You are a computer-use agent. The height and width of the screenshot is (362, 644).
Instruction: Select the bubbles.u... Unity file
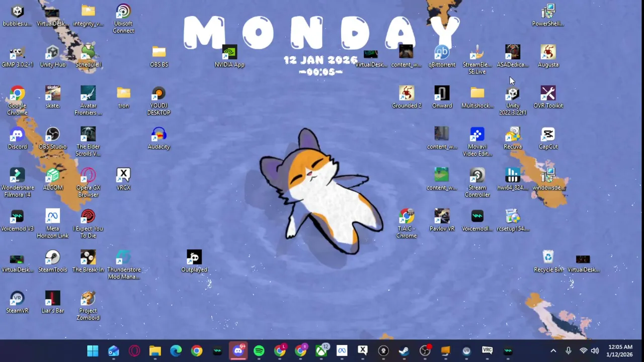pyautogui.click(x=17, y=16)
